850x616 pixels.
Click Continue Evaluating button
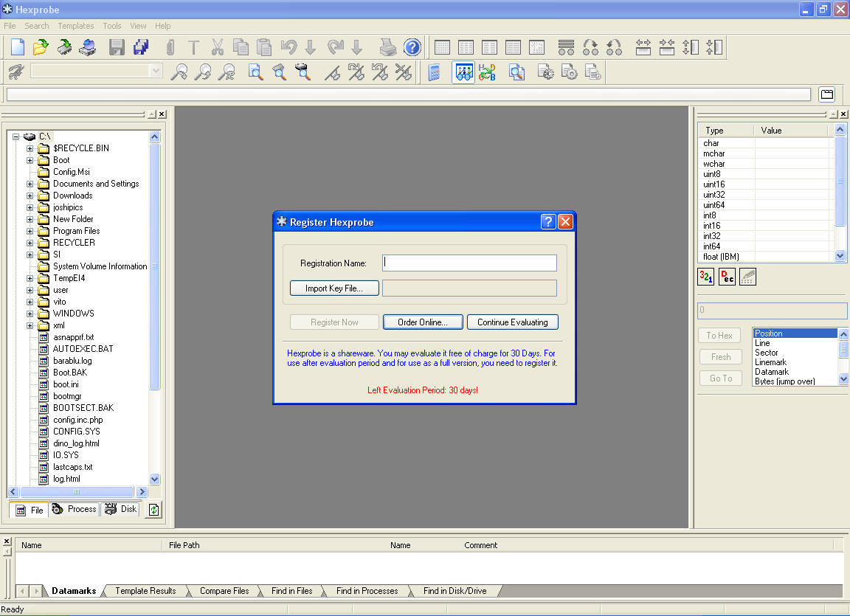(513, 322)
